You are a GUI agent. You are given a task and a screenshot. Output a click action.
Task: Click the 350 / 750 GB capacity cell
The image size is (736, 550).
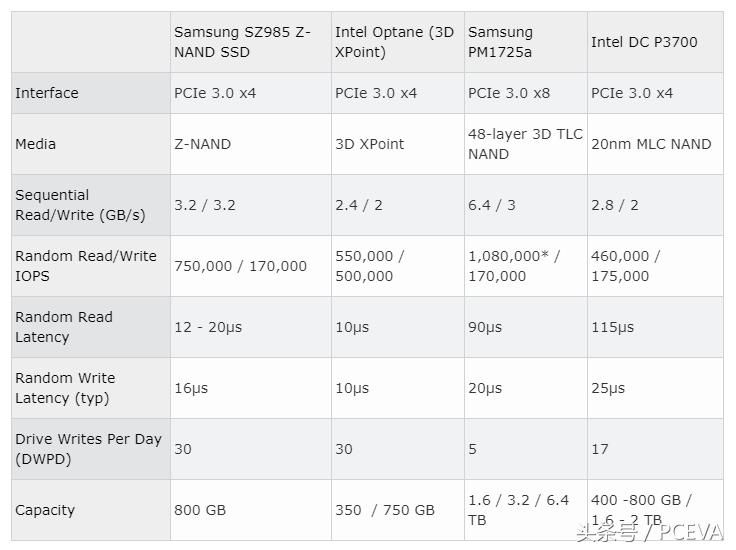[385, 510]
